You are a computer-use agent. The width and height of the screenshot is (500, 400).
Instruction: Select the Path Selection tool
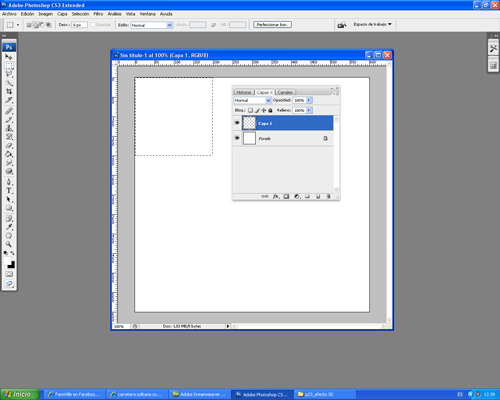tap(9, 200)
